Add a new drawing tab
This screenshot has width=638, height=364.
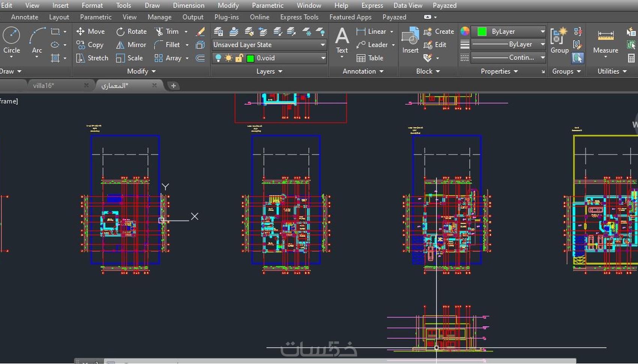click(x=173, y=86)
